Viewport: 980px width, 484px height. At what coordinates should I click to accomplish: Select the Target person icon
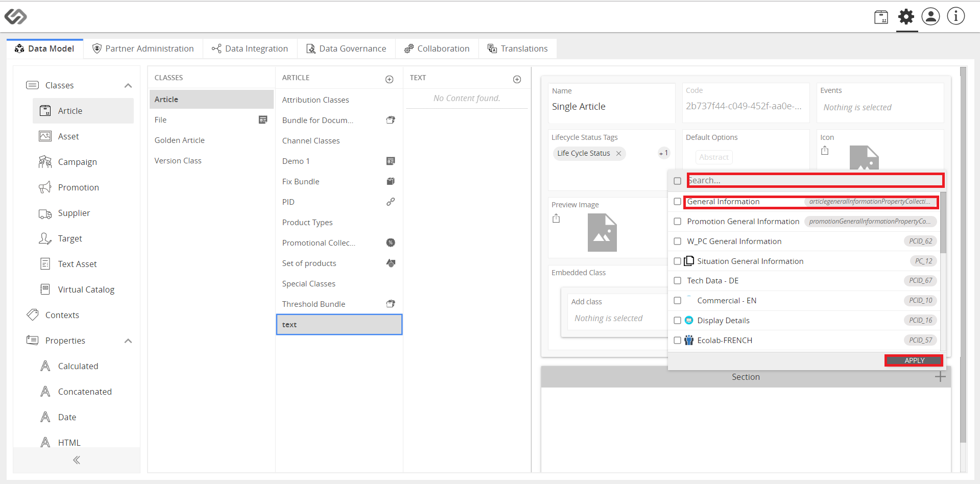click(45, 238)
